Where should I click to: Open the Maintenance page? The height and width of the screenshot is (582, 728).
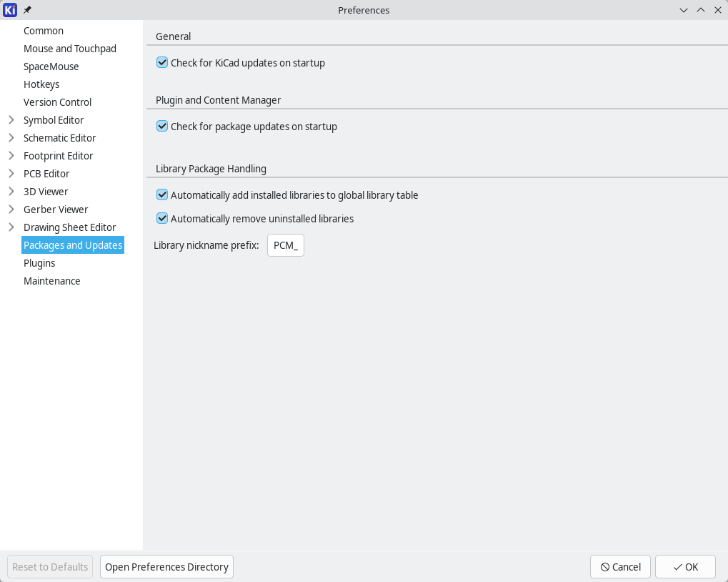pos(52,281)
